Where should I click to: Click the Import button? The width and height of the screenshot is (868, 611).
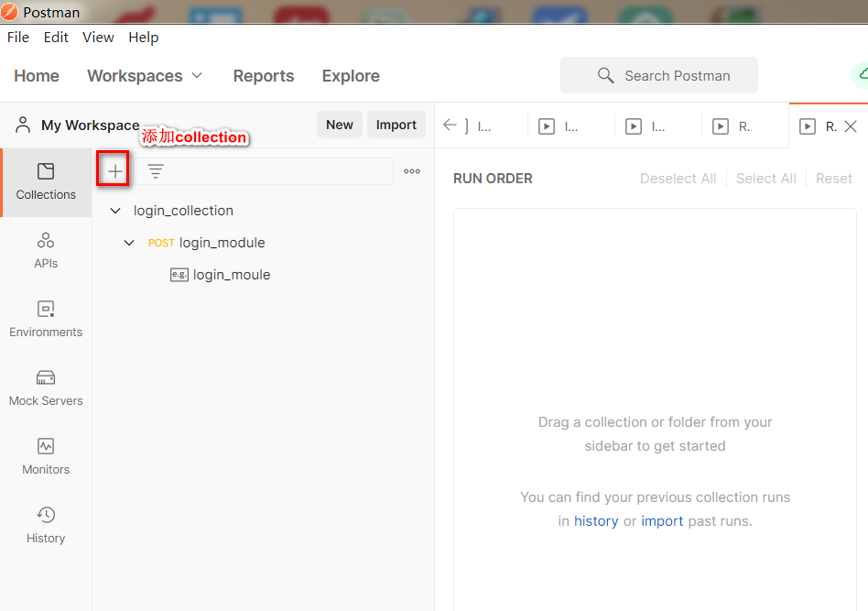coord(396,125)
